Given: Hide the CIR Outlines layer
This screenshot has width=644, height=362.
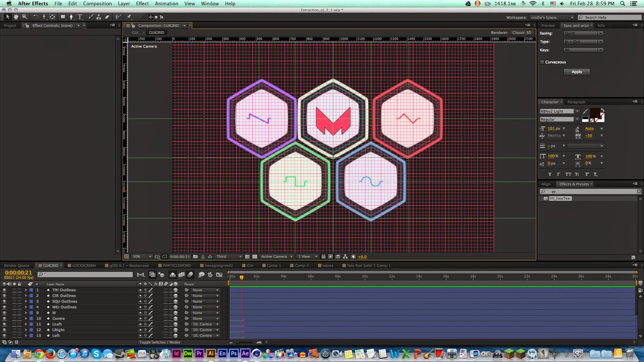Looking at the screenshot, I should pyautogui.click(x=4, y=296).
